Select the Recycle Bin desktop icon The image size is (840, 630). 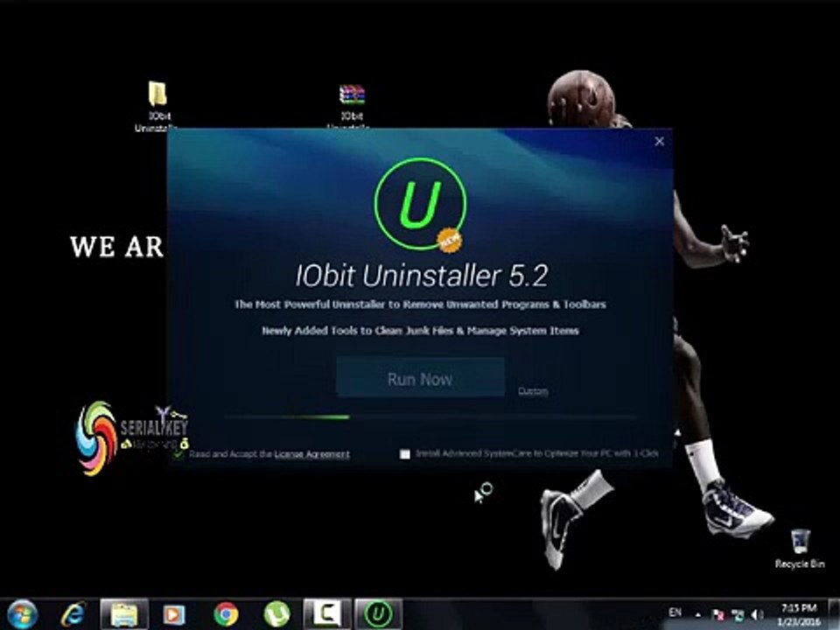pos(800,549)
